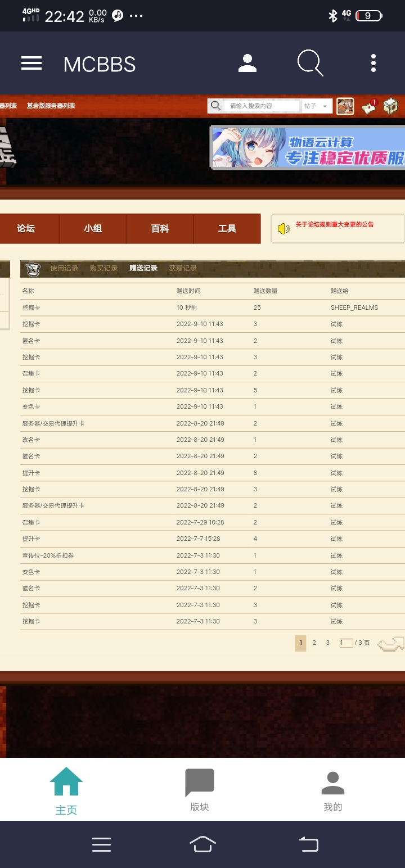The height and width of the screenshot is (868, 405).
Task: Click the 赠送给 column header
Action: point(339,291)
